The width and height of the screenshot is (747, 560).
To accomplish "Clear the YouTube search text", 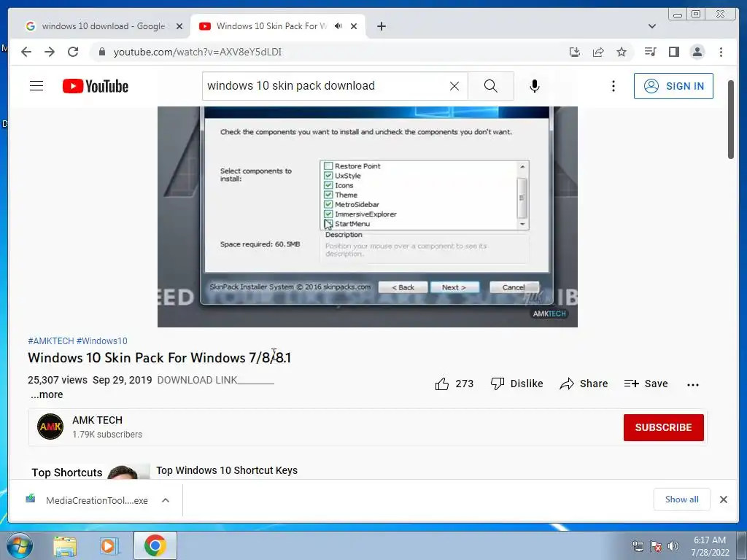I will [454, 86].
